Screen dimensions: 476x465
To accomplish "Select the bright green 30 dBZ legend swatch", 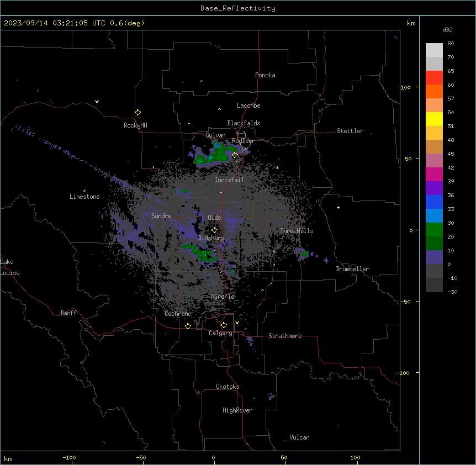I will click(434, 230).
